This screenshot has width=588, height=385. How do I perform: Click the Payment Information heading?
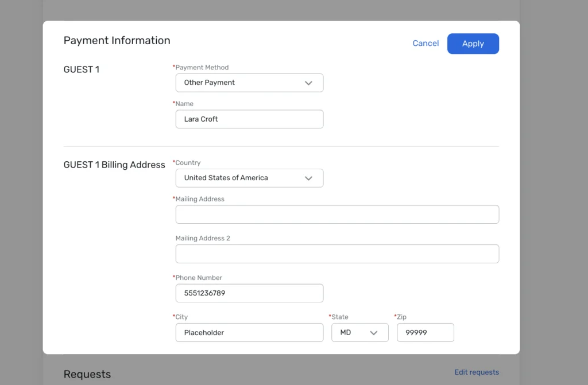[117, 40]
